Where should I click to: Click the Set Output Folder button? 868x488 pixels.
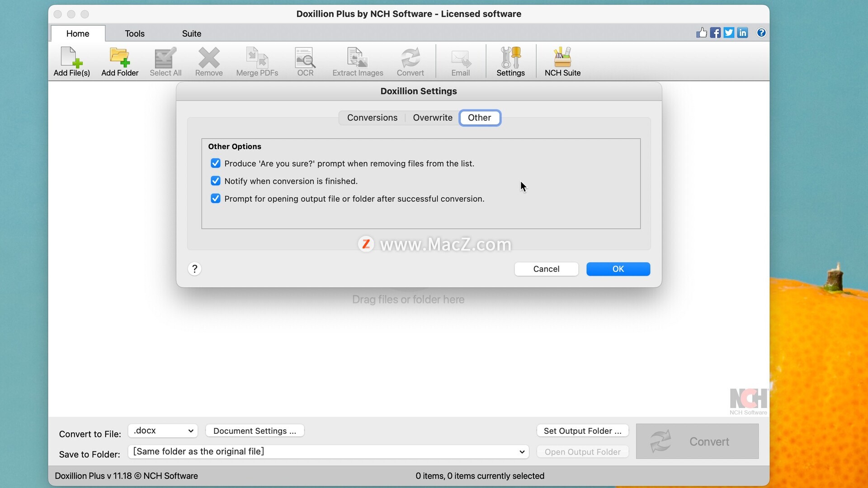coord(582,431)
